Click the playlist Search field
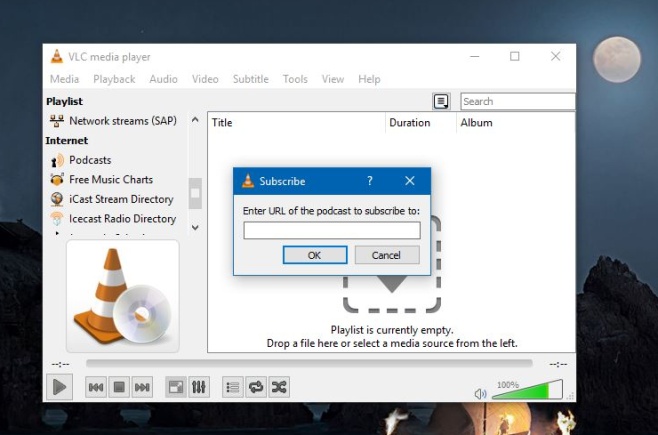 click(x=517, y=102)
